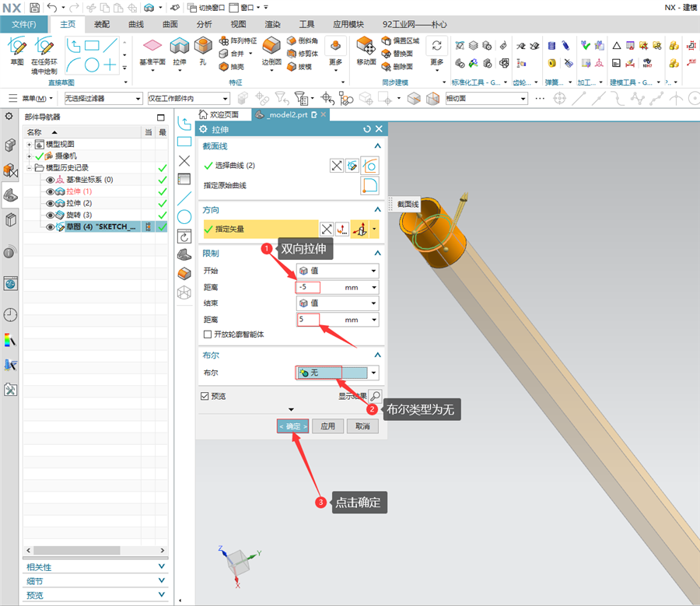Image resolution: width=700 pixels, height=606 pixels.
Task: Open Pattern Feature (阵列特征) tool
Action: [x=237, y=40]
